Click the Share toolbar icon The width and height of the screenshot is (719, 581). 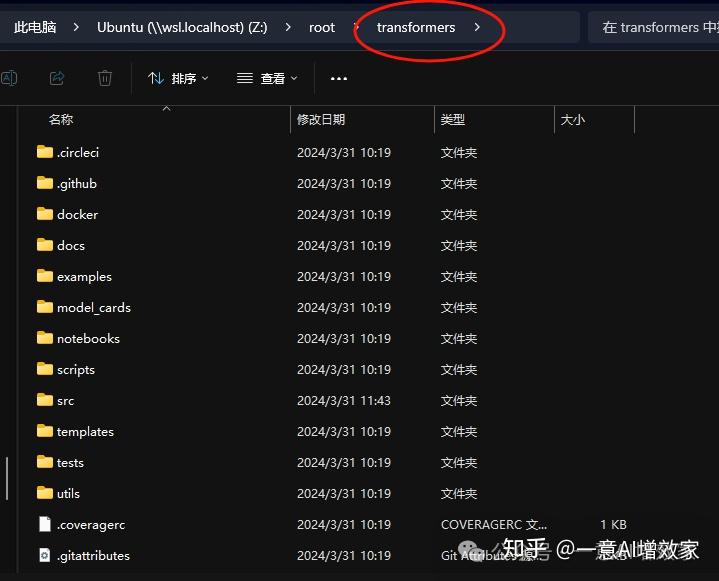(57, 78)
